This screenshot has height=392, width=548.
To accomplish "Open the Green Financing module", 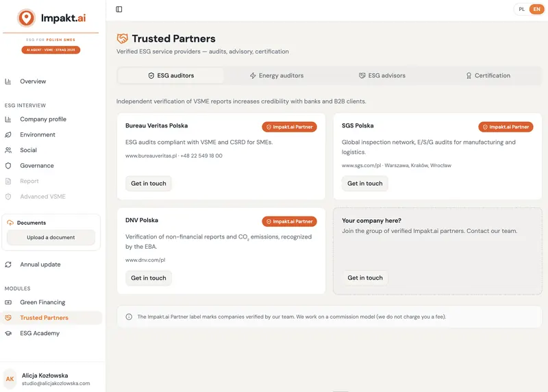I will 51,302.
